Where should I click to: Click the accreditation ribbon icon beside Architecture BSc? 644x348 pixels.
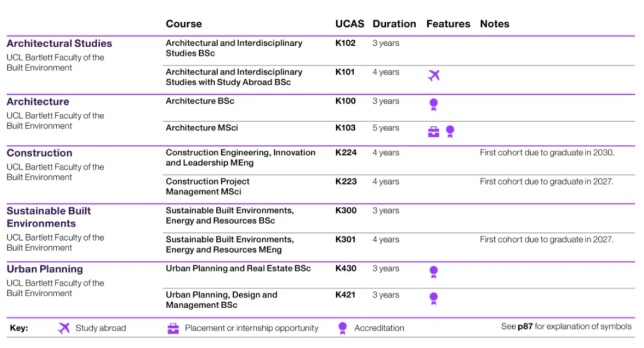(434, 105)
